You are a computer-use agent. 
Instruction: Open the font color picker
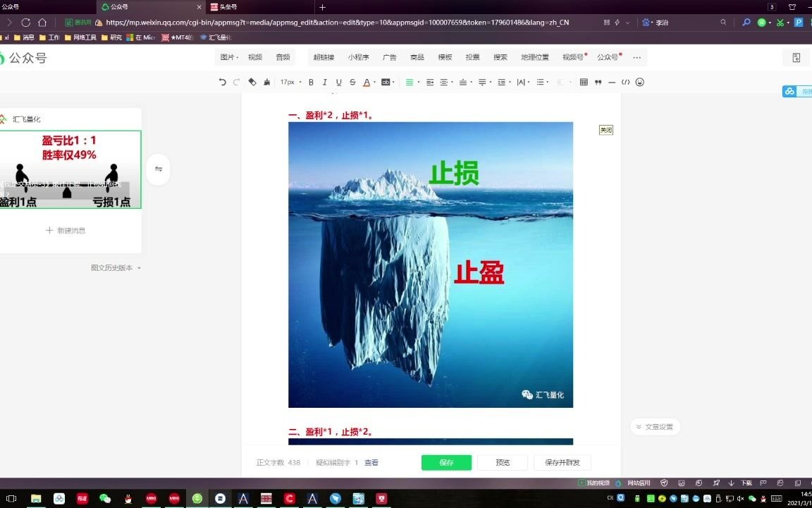367,82
